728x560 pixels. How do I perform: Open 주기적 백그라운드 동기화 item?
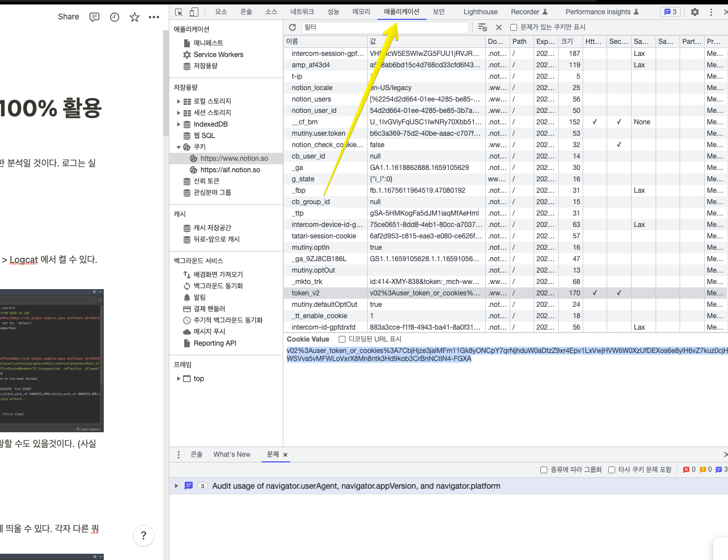223,320
